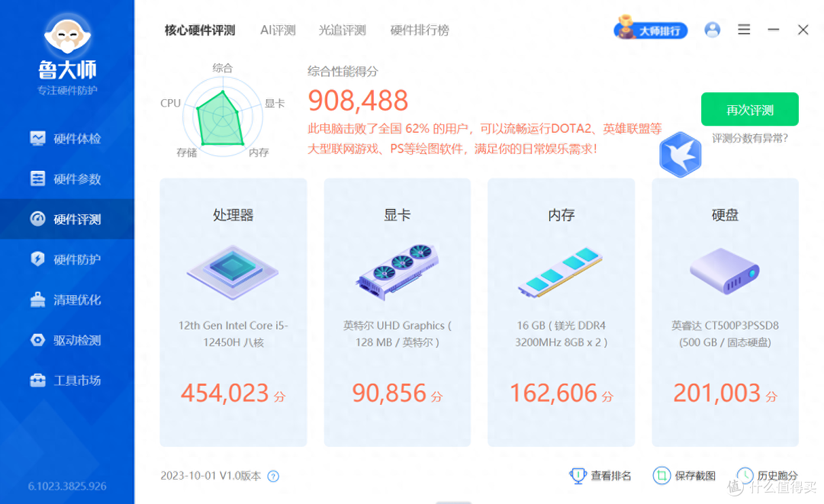The width and height of the screenshot is (824, 504).
Task: Click the 内存 card heading
Action: point(562,215)
